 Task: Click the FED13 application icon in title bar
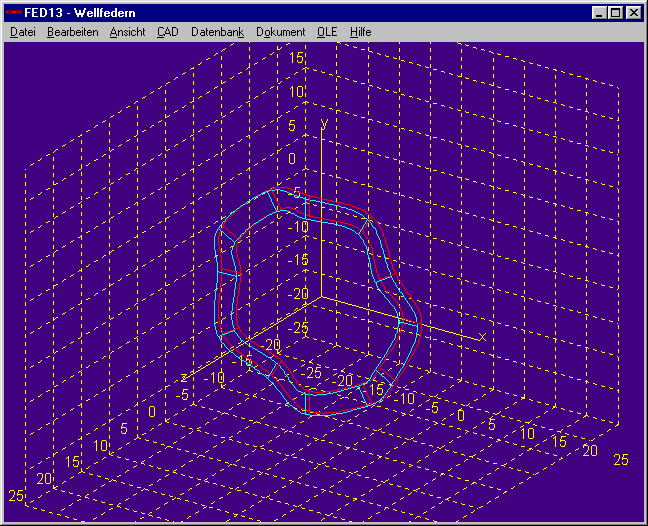click(13, 13)
